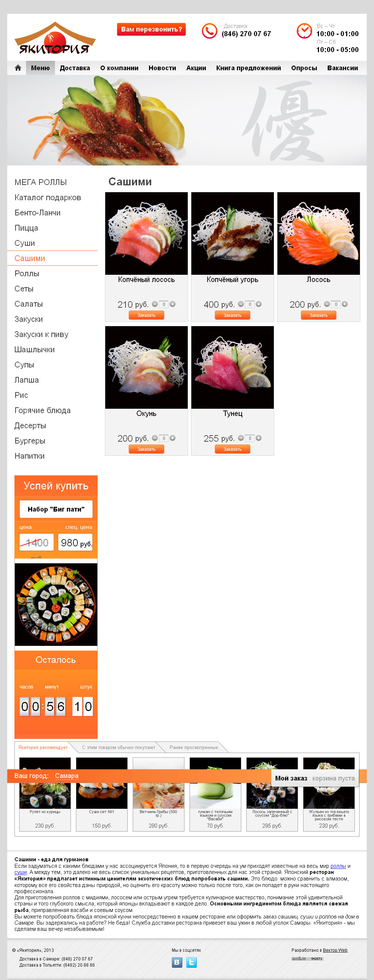This screenshot has height=980, width=374.
Task: Increase quantity of Копчёный лосось with plus icon
Action: point(173,304)
